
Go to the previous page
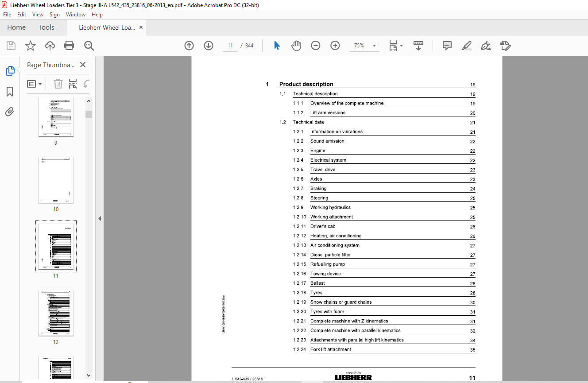coord(189,46)
